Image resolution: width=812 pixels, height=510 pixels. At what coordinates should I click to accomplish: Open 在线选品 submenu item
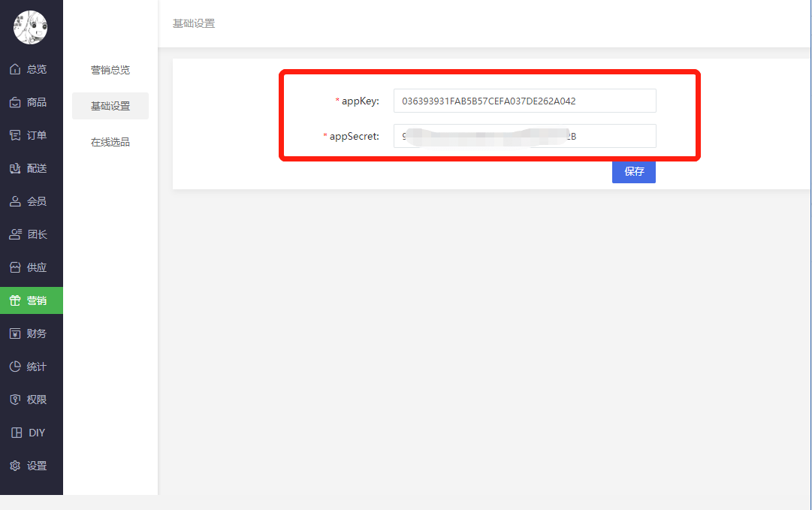110,142
